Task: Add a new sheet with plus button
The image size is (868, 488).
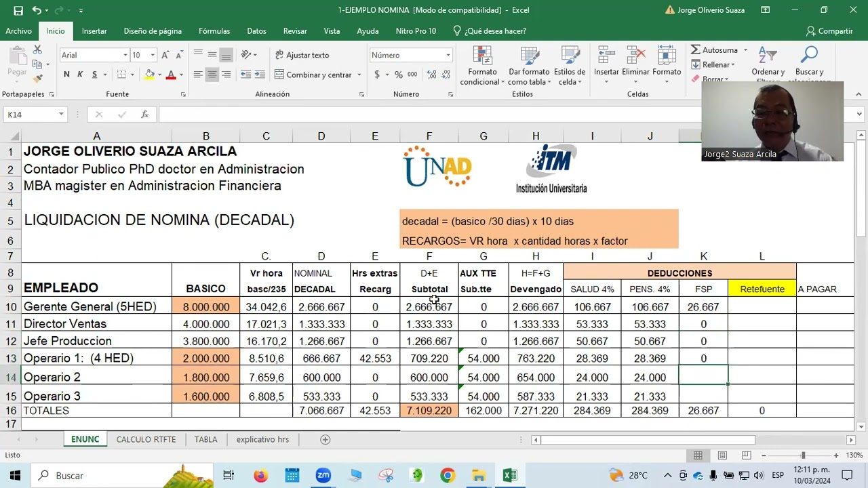Action: click(x=325, y=439)
